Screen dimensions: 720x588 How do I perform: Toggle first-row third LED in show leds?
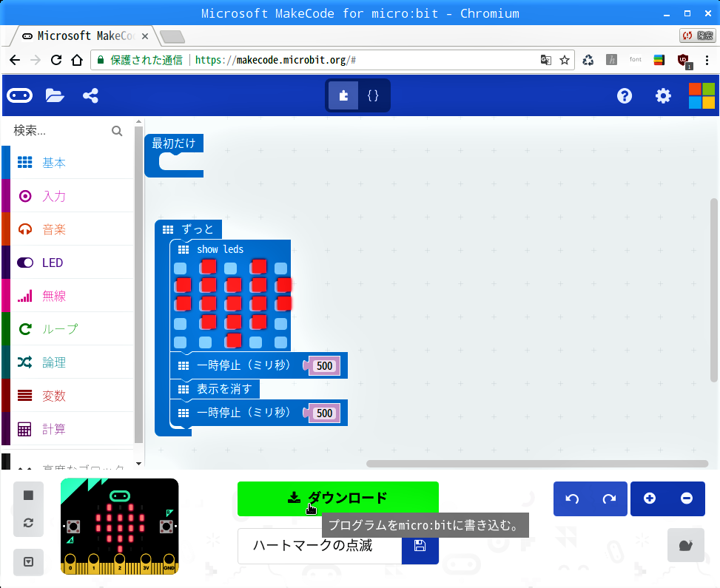click(231, 268)
